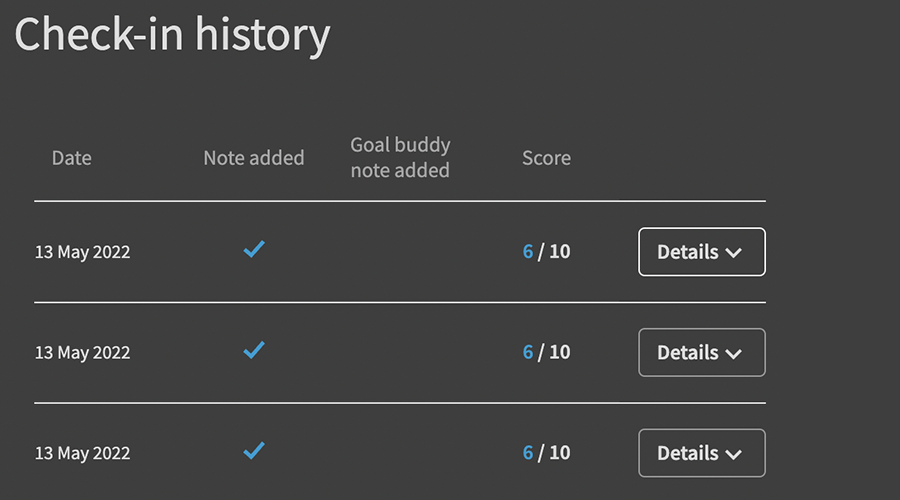Click the Score column header
900x500 pixels.
[x=546, y=158]
